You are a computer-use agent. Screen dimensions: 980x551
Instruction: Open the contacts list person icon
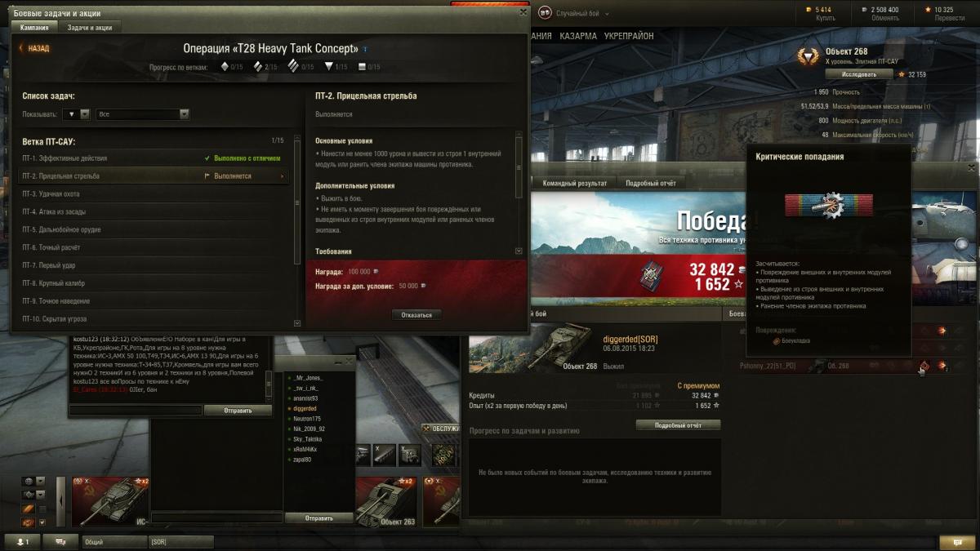coord(21,541)
